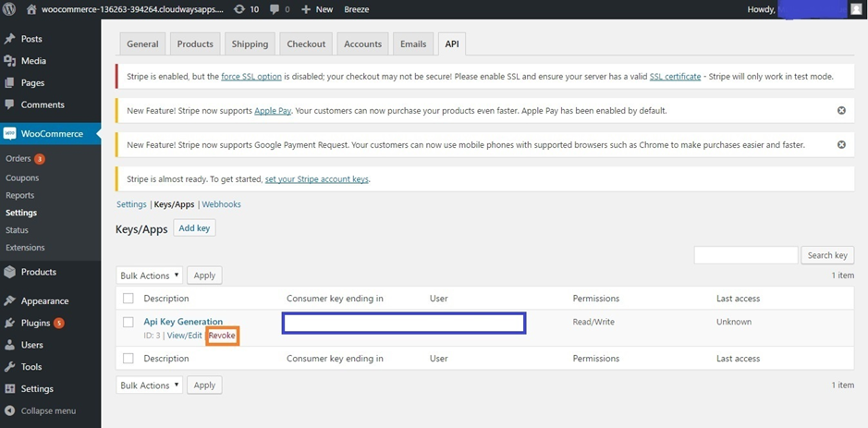The width and height of the screenshot is (868, 428).
Task: Select the API tab
Action: click(x=452, y=43)
